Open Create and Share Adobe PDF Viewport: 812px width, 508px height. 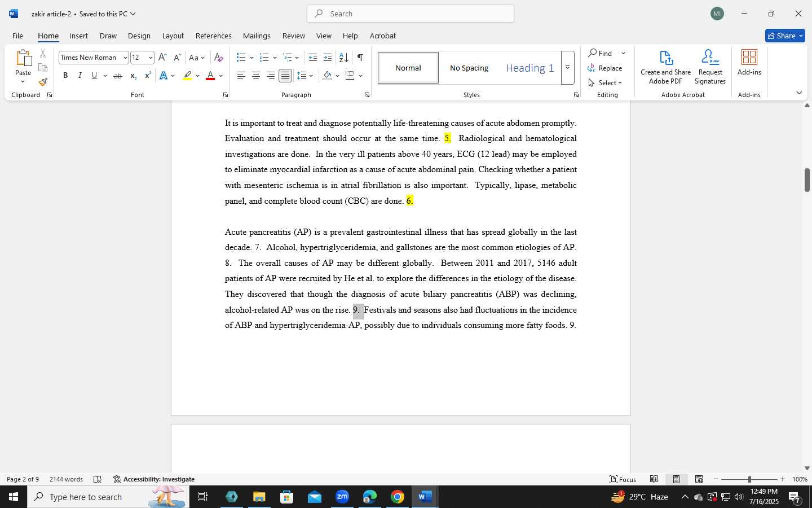click(x=666, y=67)
